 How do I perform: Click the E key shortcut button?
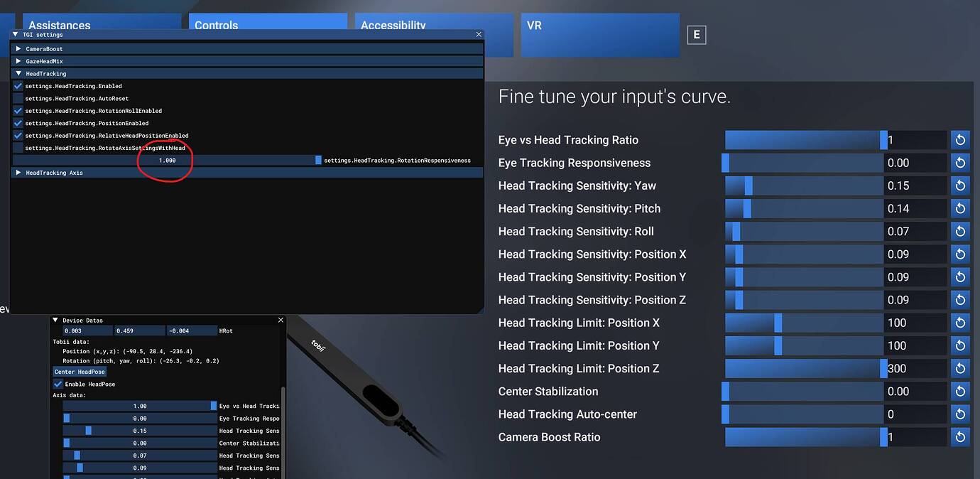tap(697, 35)
